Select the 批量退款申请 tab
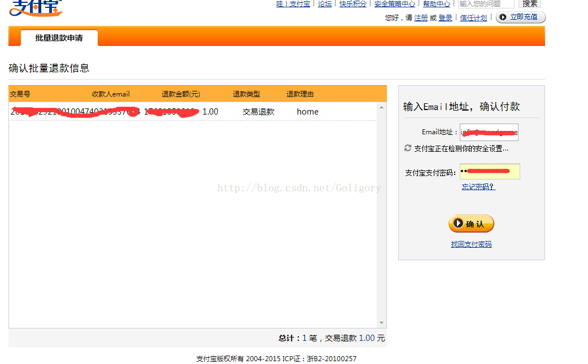The height and width of the screenshot is (364, 588). tap(59, 38)
